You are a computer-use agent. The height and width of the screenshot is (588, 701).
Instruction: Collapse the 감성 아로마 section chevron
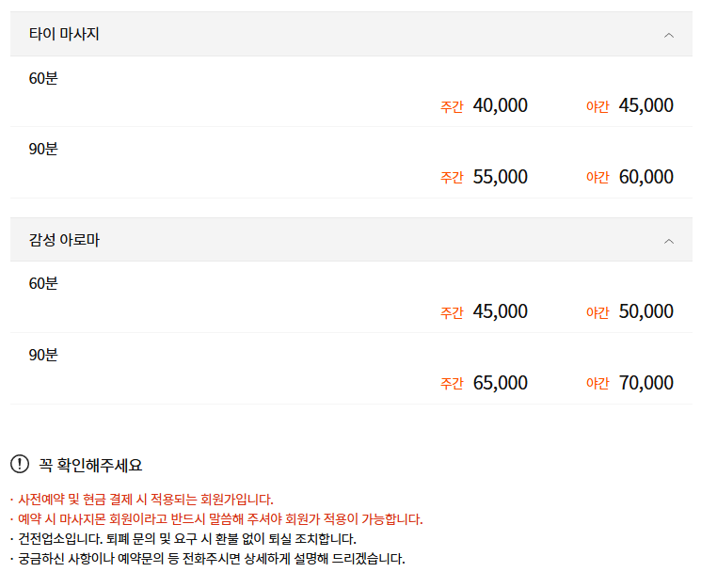[x=669, y=241]
